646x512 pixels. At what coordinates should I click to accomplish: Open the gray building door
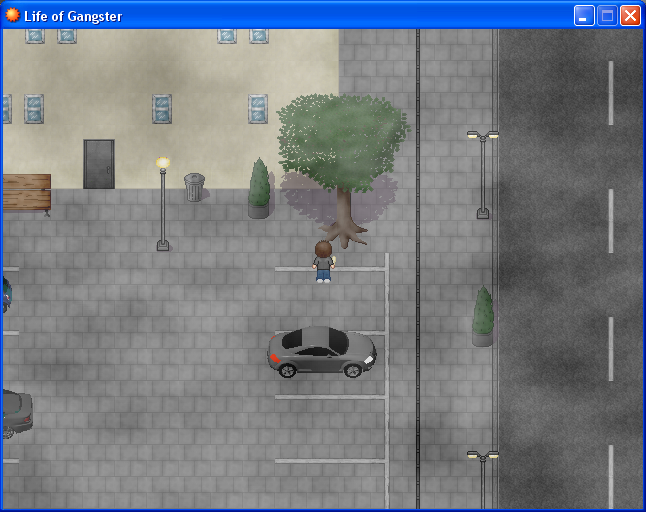[x=99, y=164]
